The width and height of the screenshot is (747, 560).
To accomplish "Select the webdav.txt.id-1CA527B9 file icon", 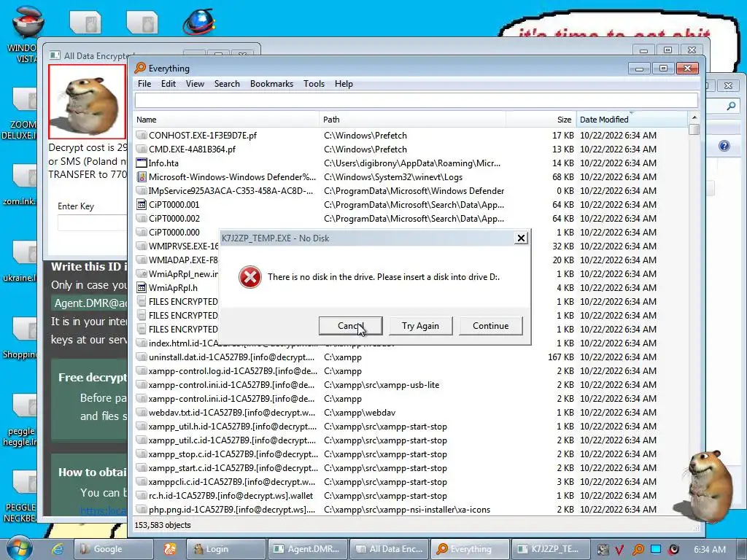I will pyautogui.click(x=141, y=413).
